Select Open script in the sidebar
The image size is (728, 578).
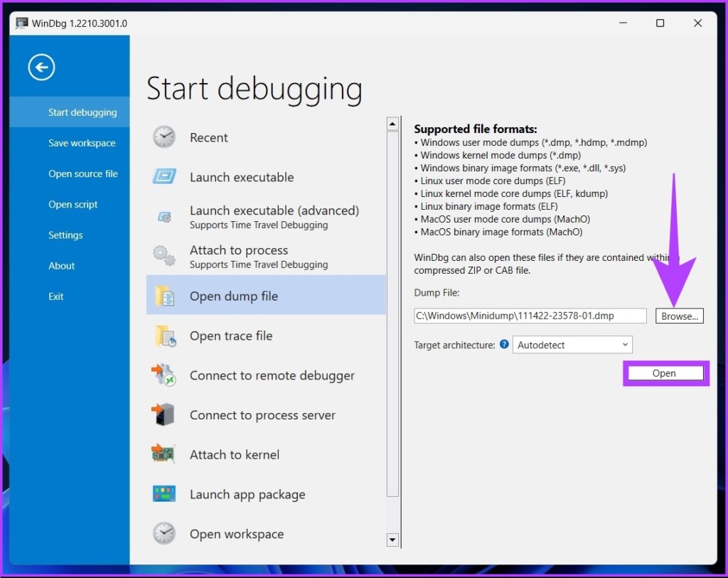[x=70, y=204]
